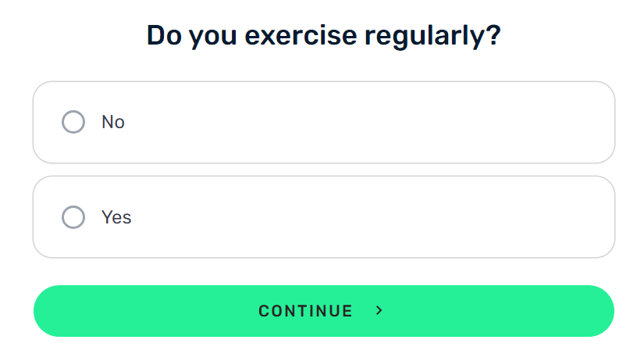Mark the first answer option's radio circle
This screenshot has width=644, height=354.
pyautogui.click(x=73, y=122)
